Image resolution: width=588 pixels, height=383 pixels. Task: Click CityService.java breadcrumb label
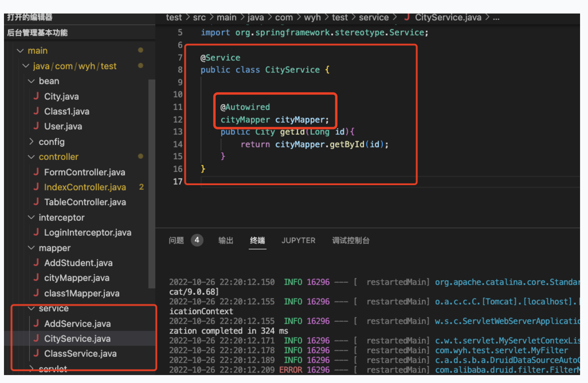coord(448,17)
